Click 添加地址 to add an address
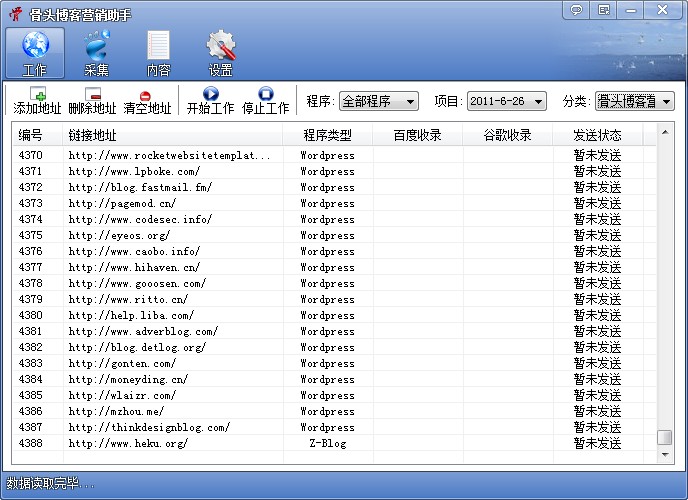 click(38, 101)
